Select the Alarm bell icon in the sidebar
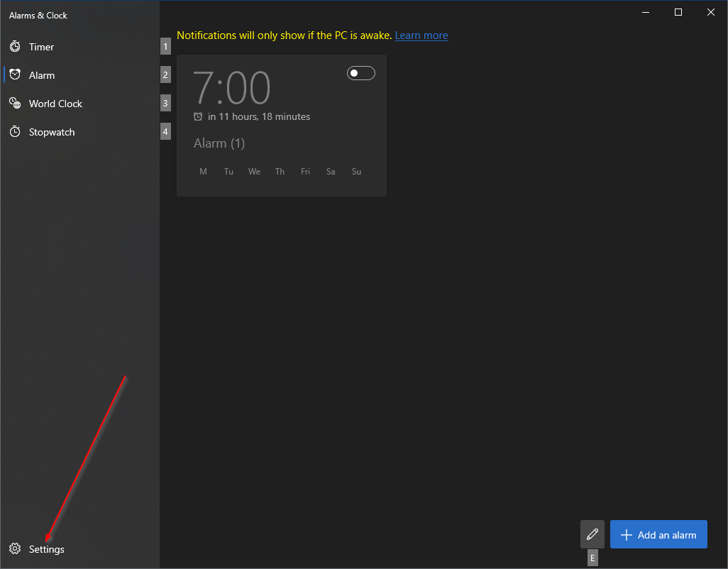Image resolution: width=728 pixels, height=569 pixels. [x=15, y=74]
